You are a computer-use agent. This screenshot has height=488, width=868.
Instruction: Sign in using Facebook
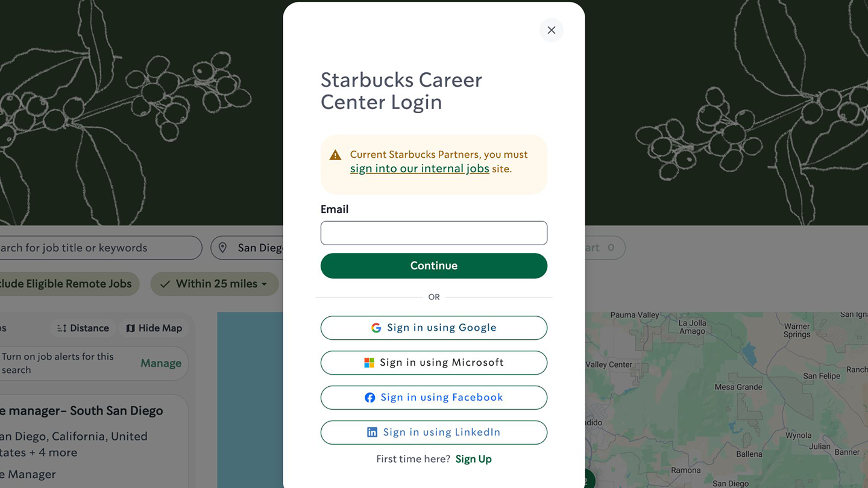(434, 398)
